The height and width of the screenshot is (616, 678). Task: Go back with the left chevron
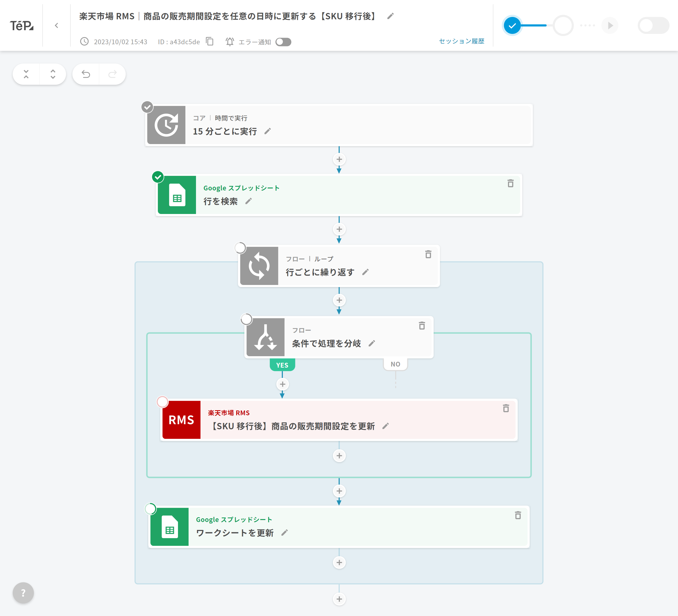[x=56, y=25]
